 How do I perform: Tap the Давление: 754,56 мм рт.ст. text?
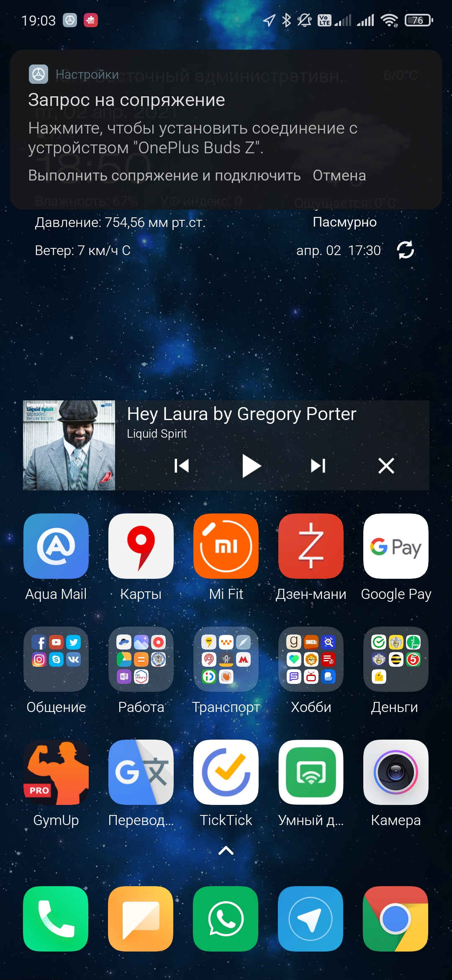click(120, 222)
